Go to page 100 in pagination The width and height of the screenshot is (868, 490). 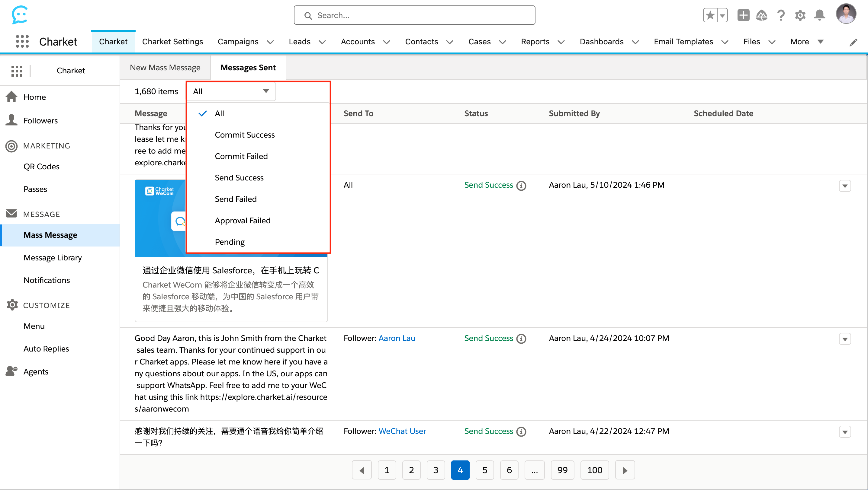pyautogui.click(x=594, y=470)
